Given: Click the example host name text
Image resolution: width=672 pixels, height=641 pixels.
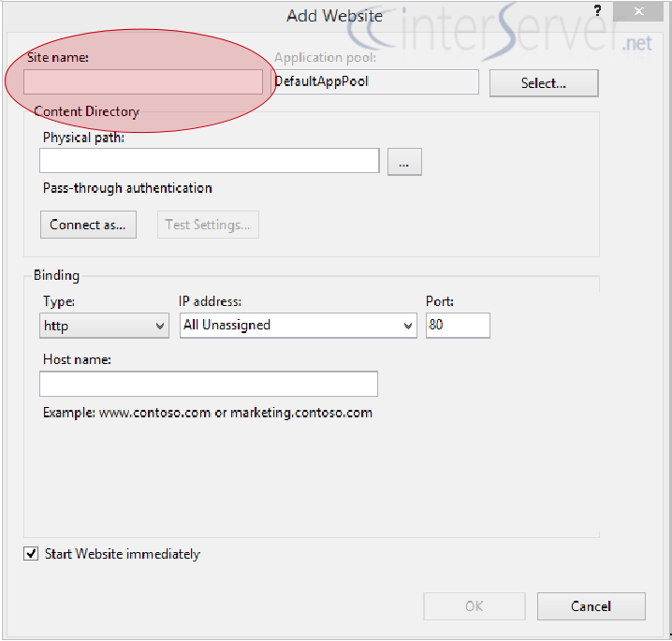Looking at the screenshot, I should click(208, 413).
